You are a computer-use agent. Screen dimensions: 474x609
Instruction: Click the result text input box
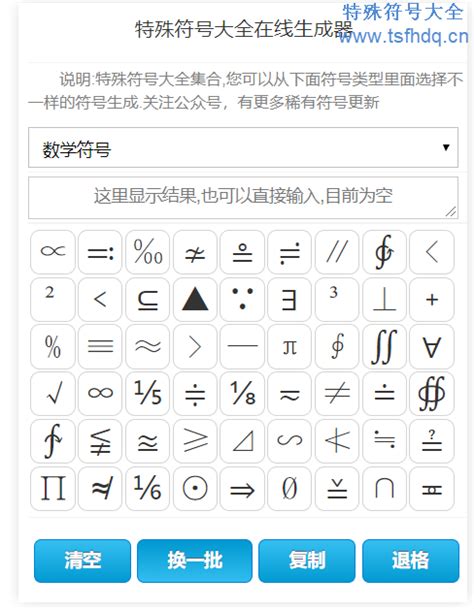coord(243,198)
